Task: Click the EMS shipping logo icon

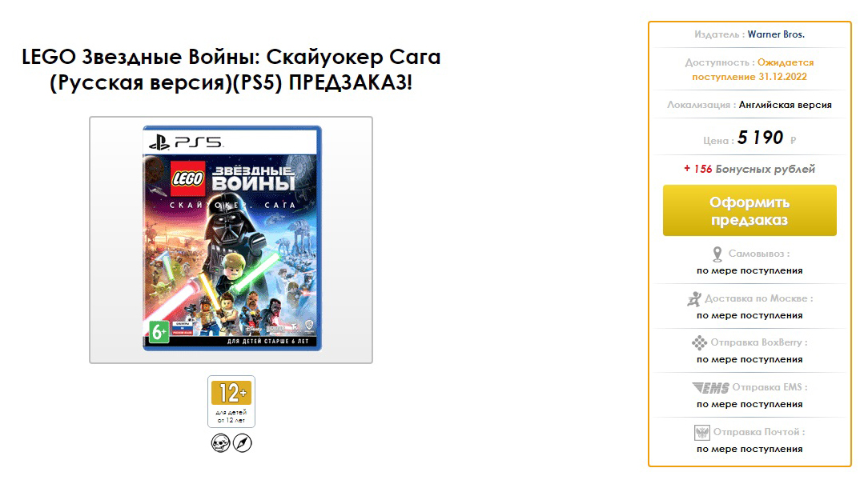Action: pyautogui.click(x=711, y=388)
